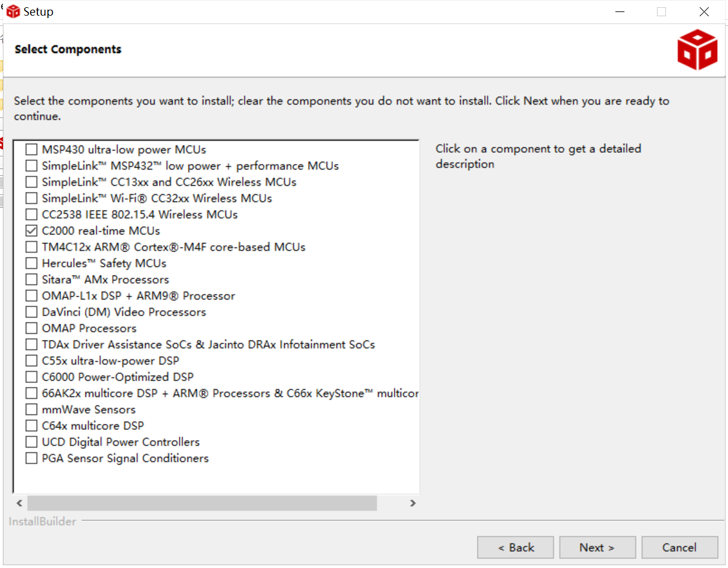Return with the Back button
728x568 pixels.
click(x=515, y=548)
